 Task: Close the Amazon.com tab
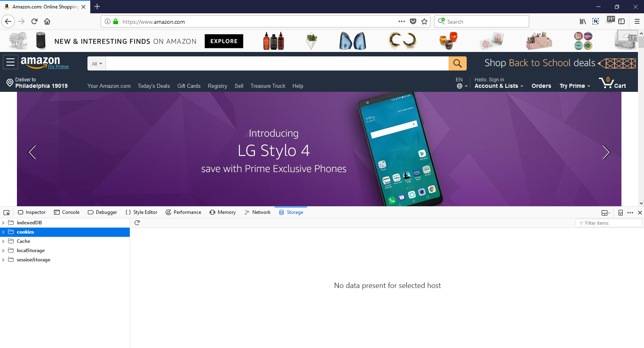pyautogui.click(x=83, y=7)
